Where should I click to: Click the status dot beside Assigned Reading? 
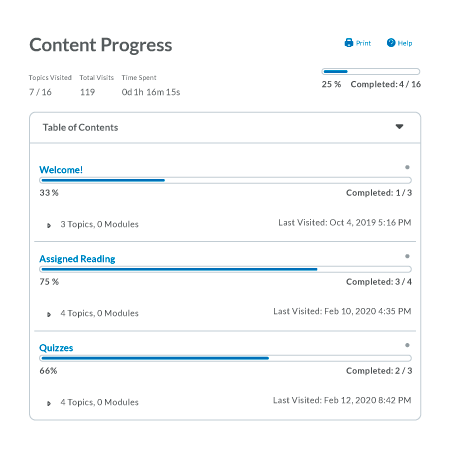[407, 256]
